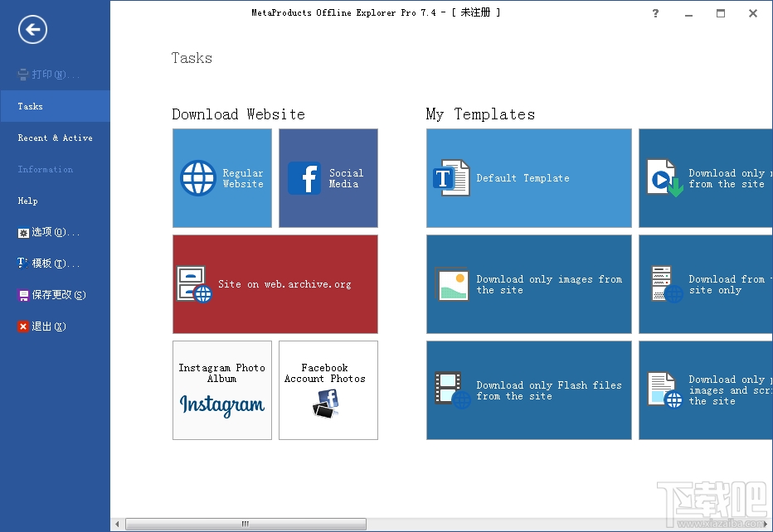The height and width of the screenshot is (532, 773).
Task: Click the horizontal scrollbar at the bottom
Action: [245, 524]
